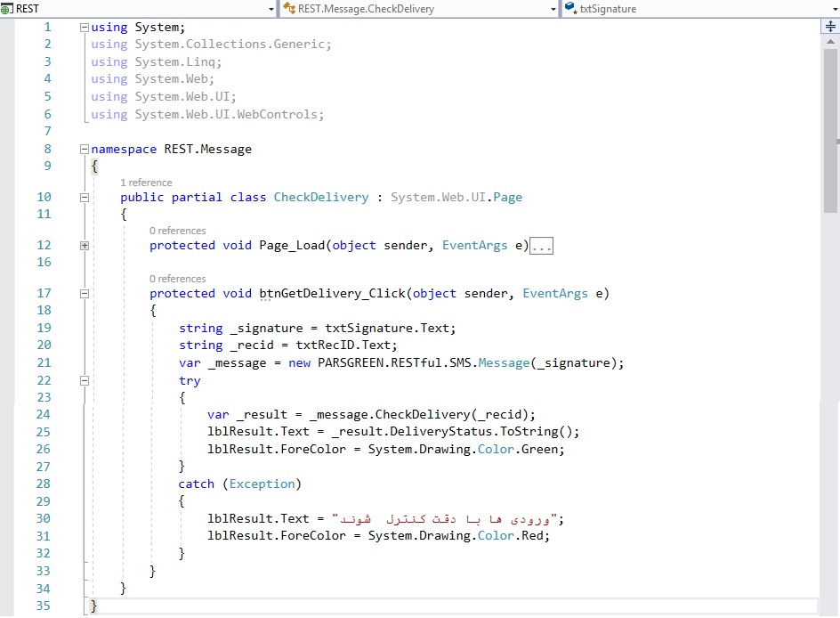The height and width of the screenshot is (618, 840).
Task: Click '0 references' above btnGetDelivery_Click
Action: pos(177,279)
